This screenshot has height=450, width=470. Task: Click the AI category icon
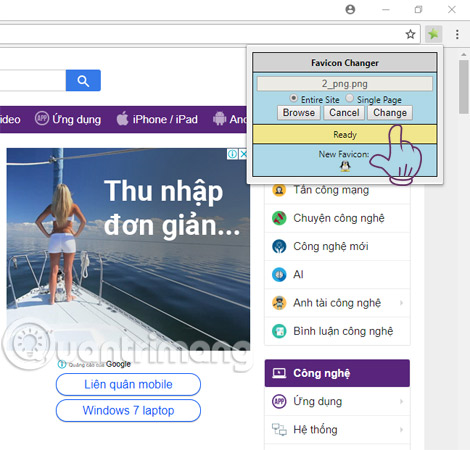(279, 275)
